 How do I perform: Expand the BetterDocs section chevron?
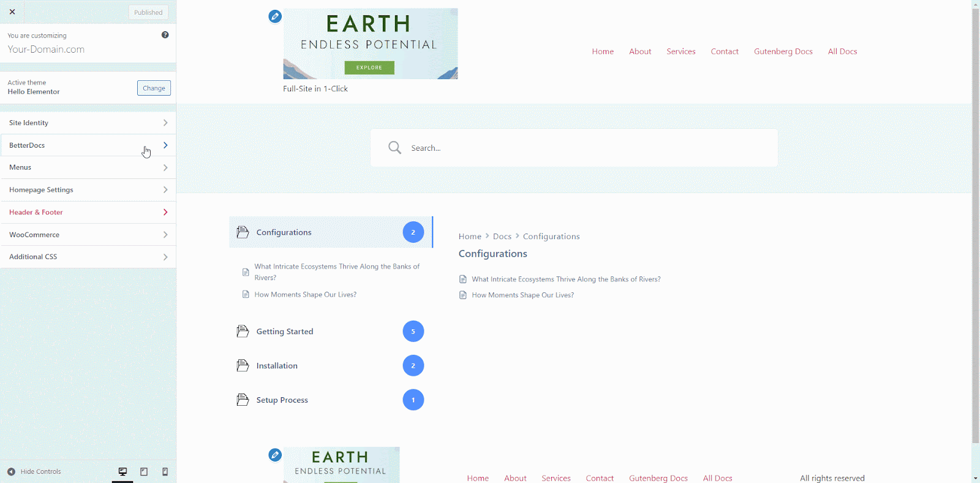[x=165, y=145]
